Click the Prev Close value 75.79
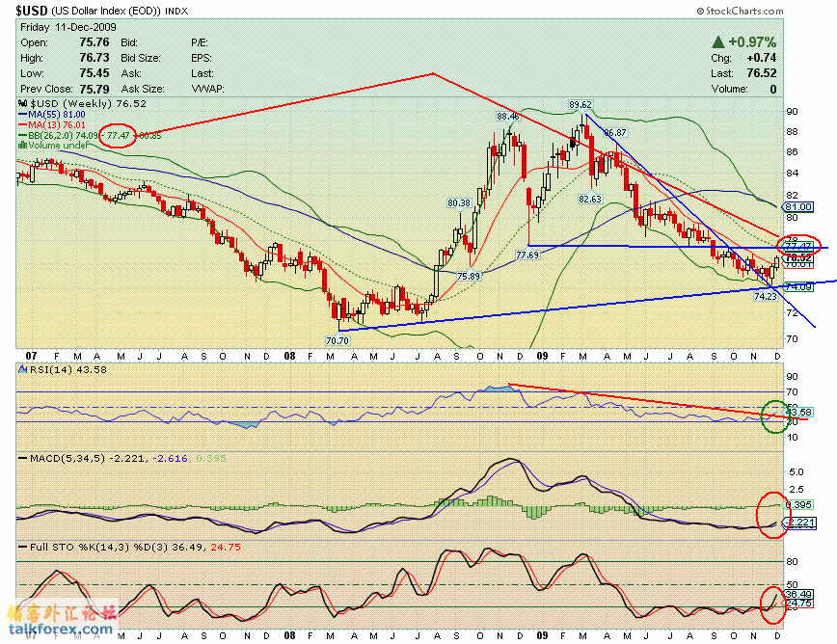The width and height of the screenshot is (837, 644). pyautogui.click(x=94, y=89)
